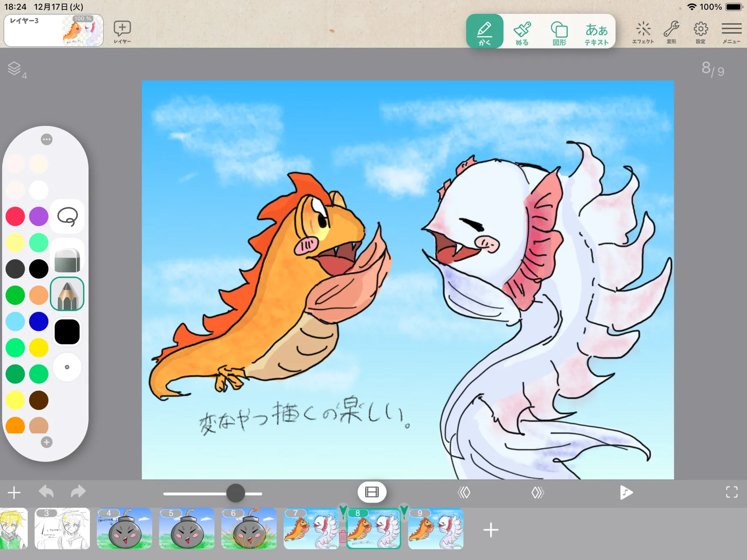This screenshot has height=560, width=747.
Task: Select the leftmost partially visible frame thumbnail
Action: tap(13, 528)
